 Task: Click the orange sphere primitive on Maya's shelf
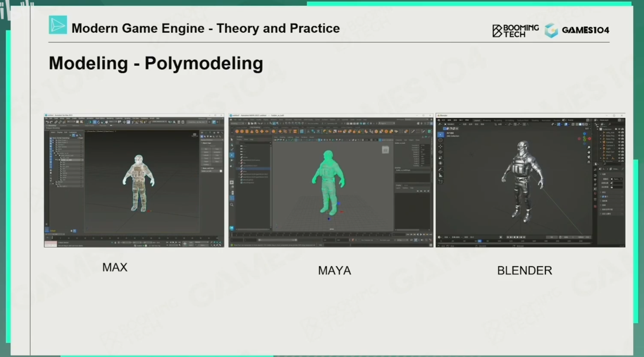click(237, 132)
